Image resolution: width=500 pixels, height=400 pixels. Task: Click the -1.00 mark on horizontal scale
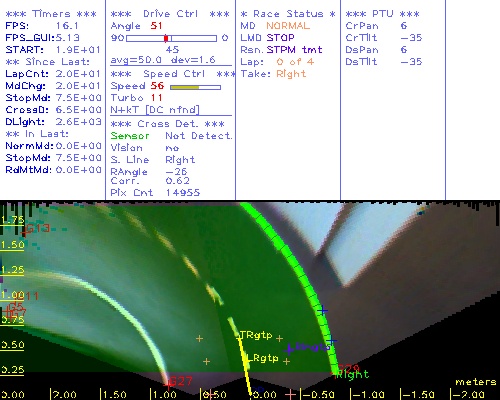click(368, 395)
